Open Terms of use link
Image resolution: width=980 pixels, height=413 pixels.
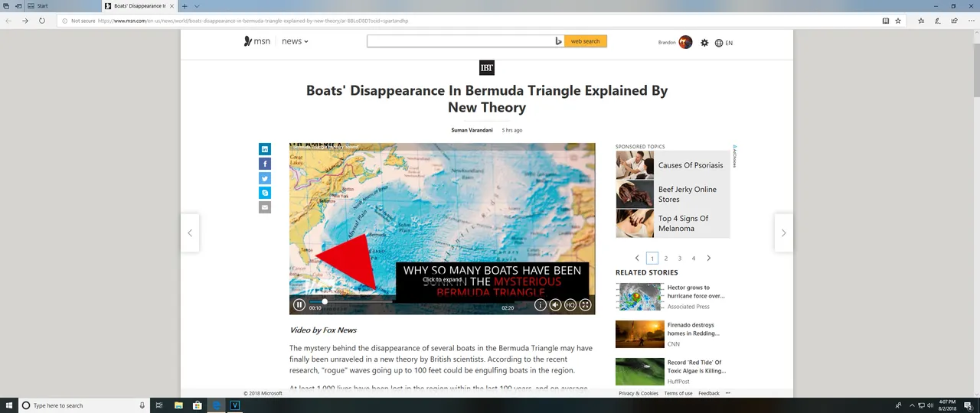678,393
